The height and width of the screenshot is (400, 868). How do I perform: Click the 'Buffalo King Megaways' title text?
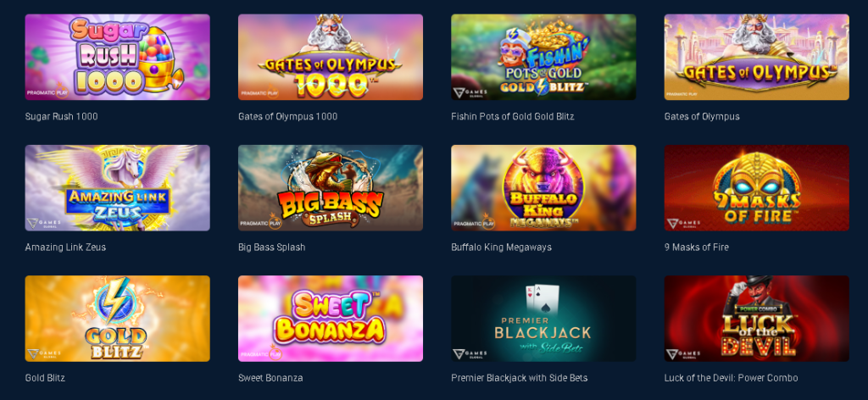click(x=502, y=247)
